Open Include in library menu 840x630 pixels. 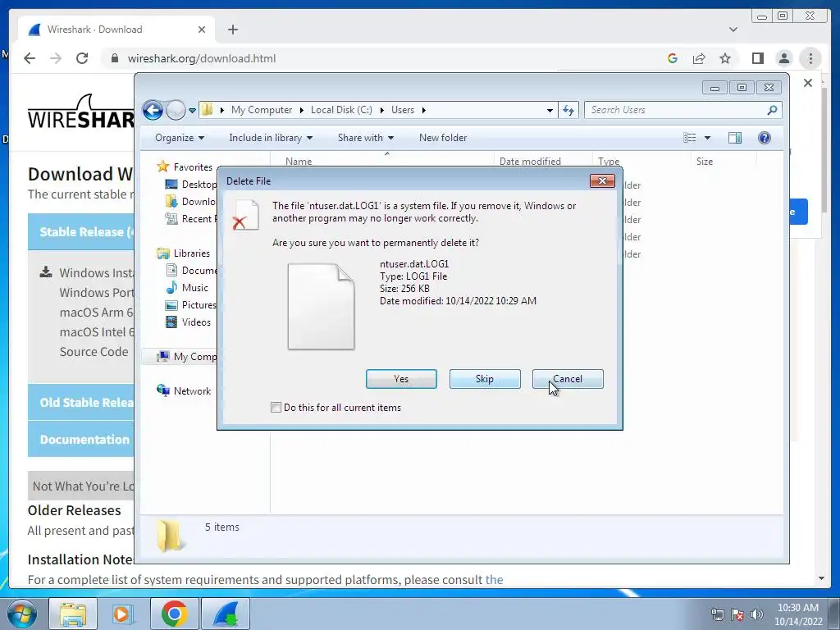click(x=271, y=138)
